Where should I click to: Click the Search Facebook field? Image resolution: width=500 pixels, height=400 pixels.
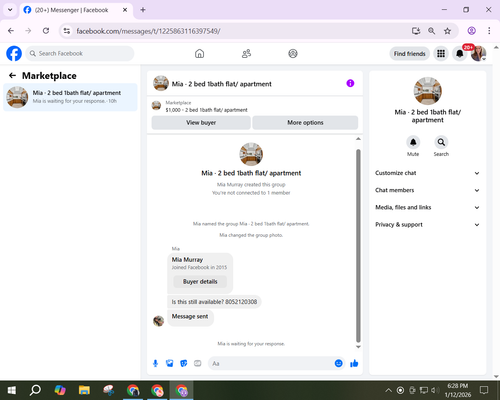tap(80, 53)
